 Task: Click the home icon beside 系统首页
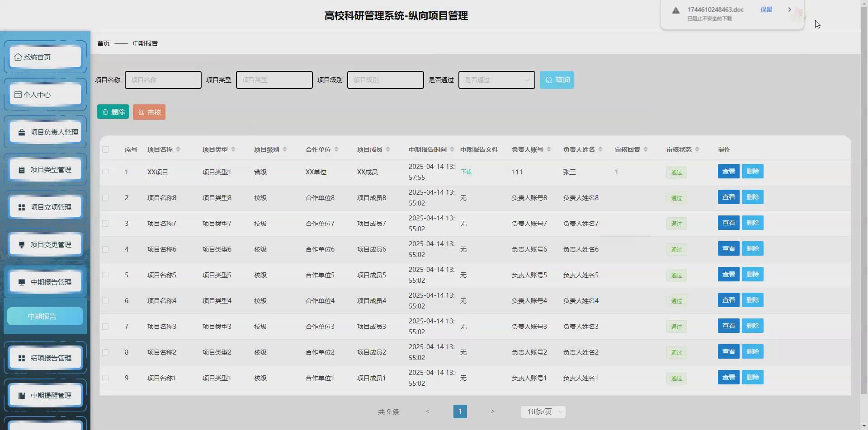[18, 57]
